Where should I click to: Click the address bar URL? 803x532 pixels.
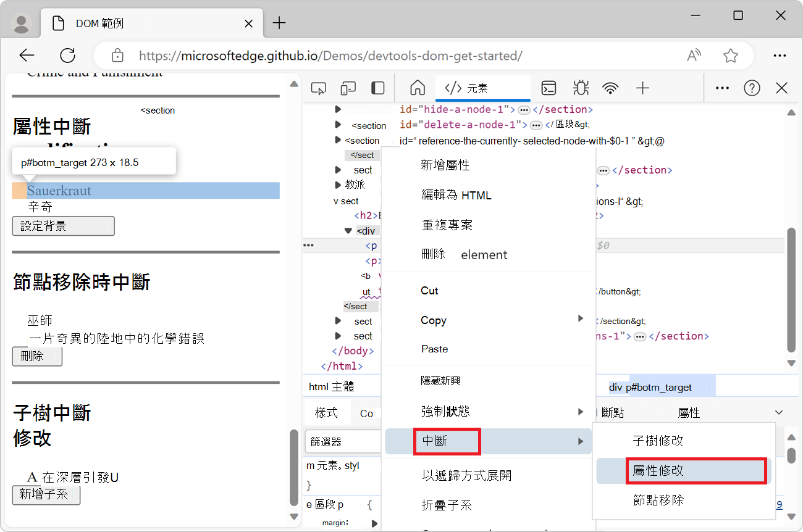click(330, 56)
